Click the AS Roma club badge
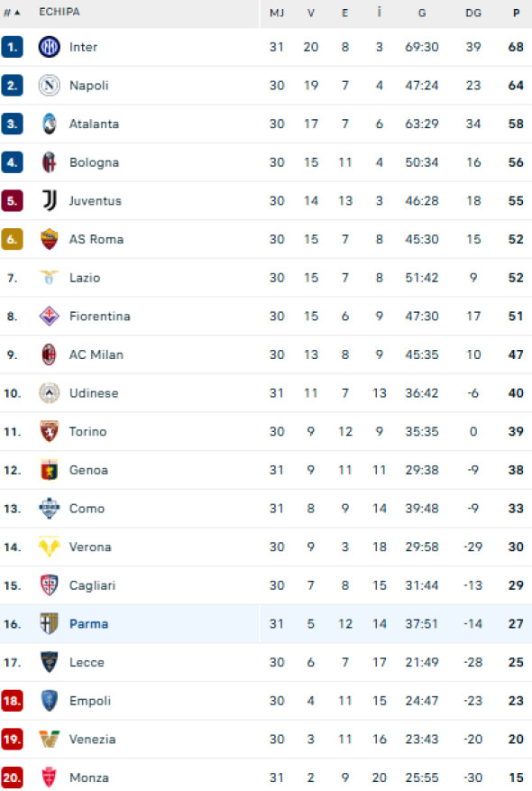The width and height of the screenshot is (532, 791). (x=48, y=239)
